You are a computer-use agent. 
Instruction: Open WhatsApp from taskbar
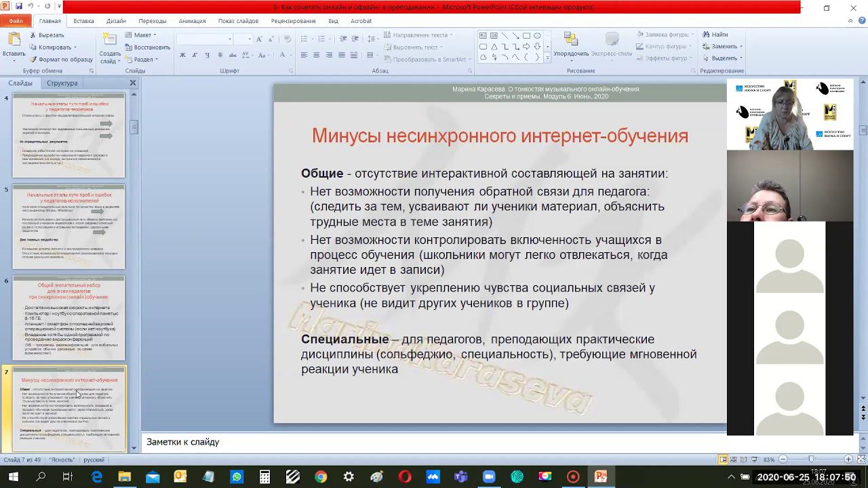coord(236,477)
